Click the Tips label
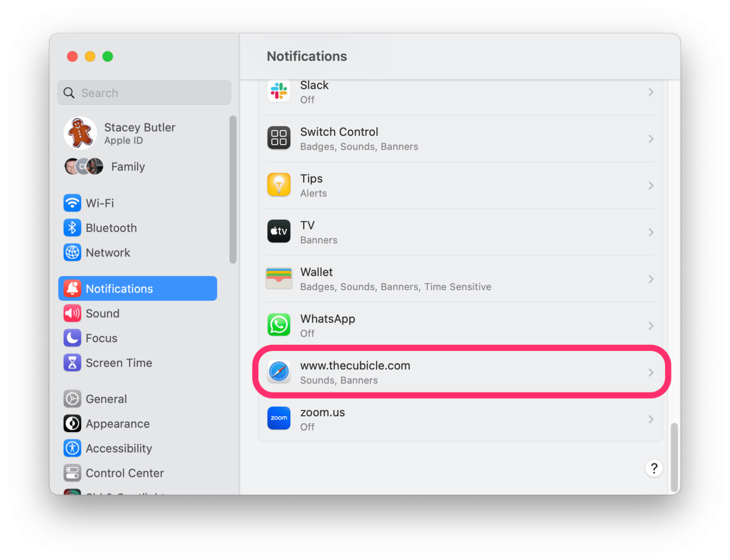730x560 pixels. click(311, 179)
